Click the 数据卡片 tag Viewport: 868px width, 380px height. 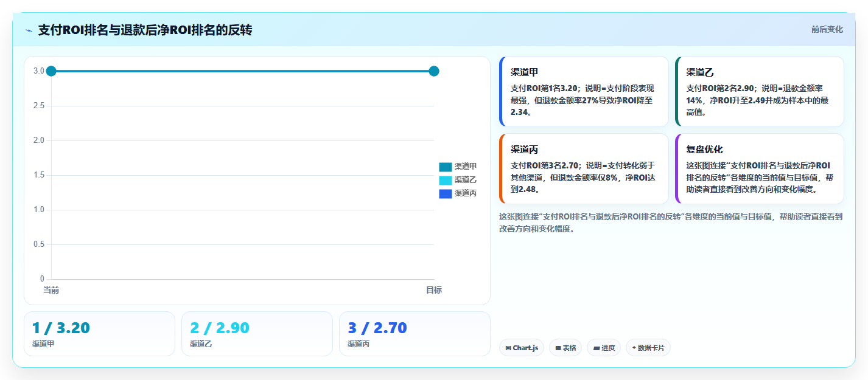pos(648,348)
